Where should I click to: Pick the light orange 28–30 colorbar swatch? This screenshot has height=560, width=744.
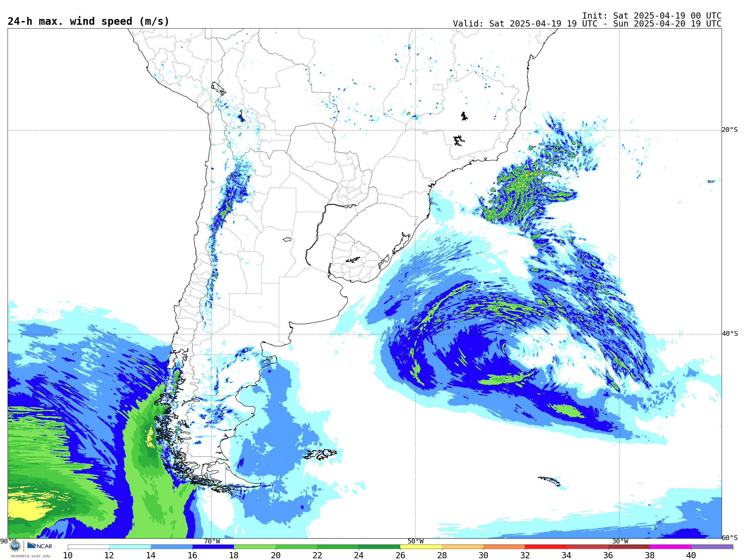tap(463, 547)
